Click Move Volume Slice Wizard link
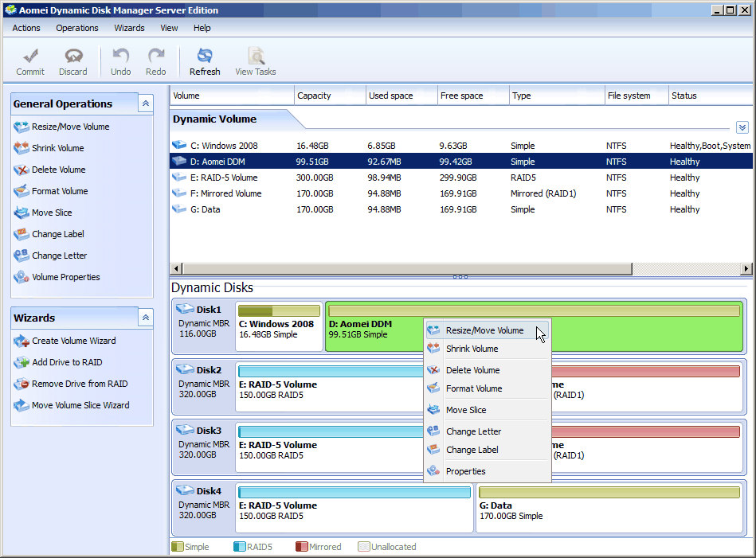 point(80,405)
